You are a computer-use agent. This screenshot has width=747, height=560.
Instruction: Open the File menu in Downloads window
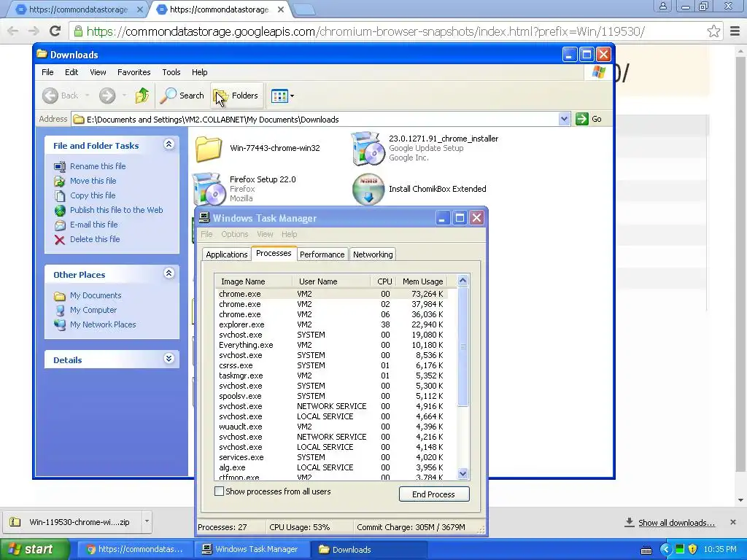click(47, 72)
